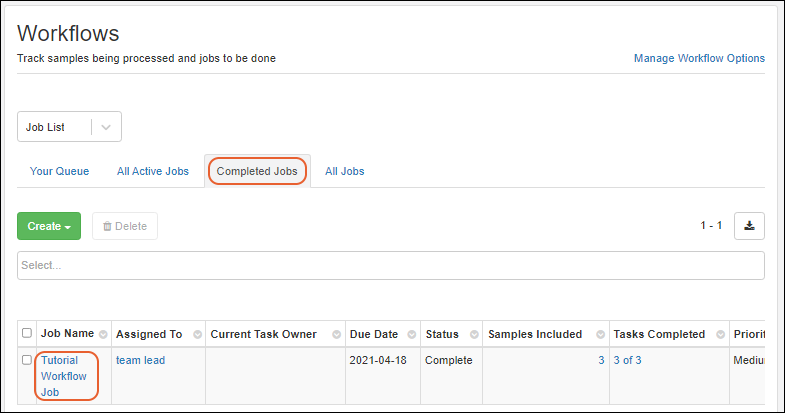
Task: Open Manage Workflow Options link
Action: 699,58
